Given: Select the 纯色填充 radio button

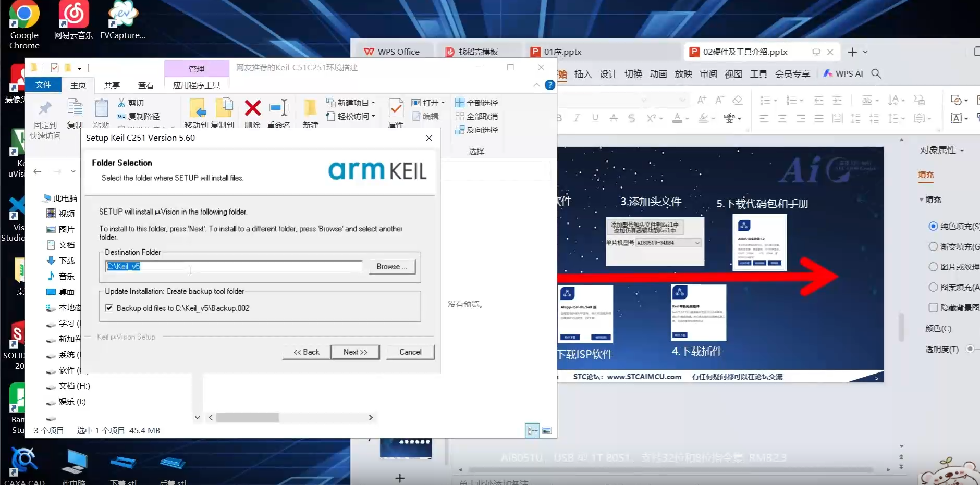Looking at the screenshot, I should click(x=933, y=226).
